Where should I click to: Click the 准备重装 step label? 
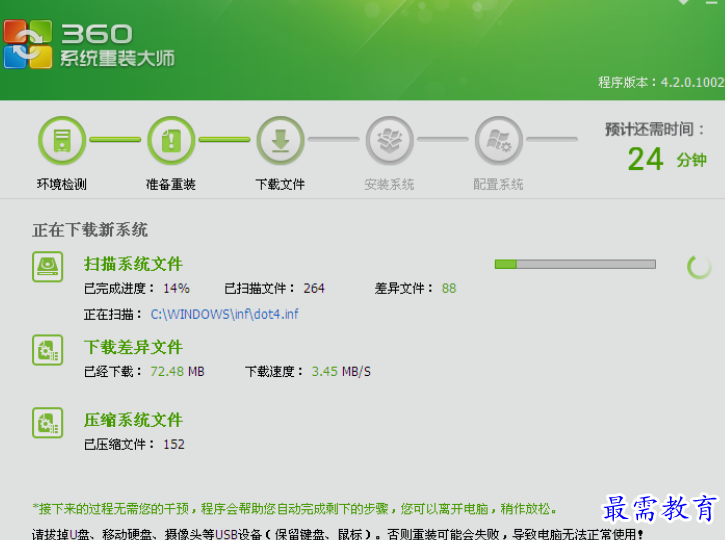171,184
